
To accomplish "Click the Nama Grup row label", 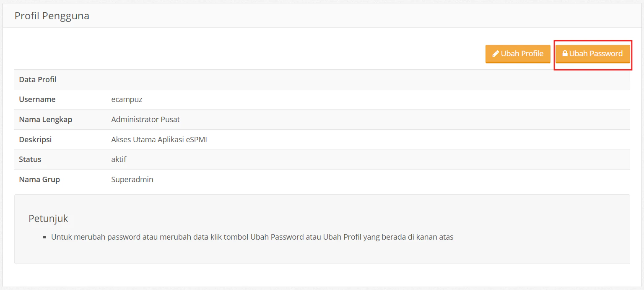I will [39, 179].
